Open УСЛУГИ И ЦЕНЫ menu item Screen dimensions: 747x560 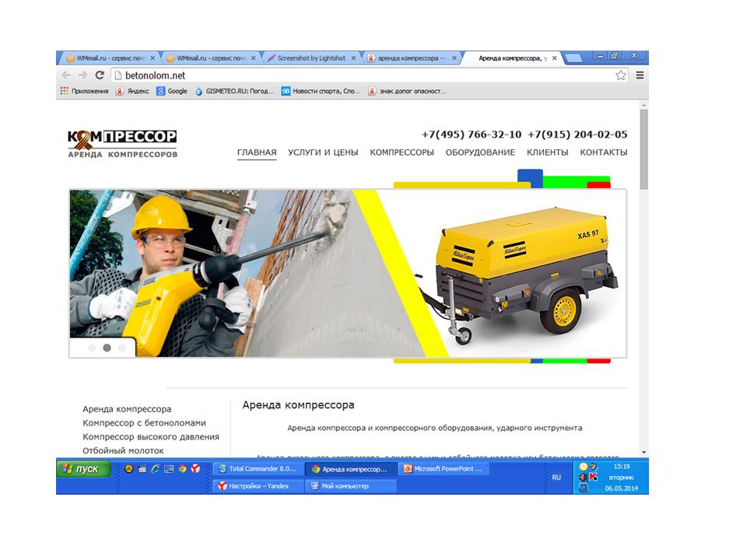323,152
